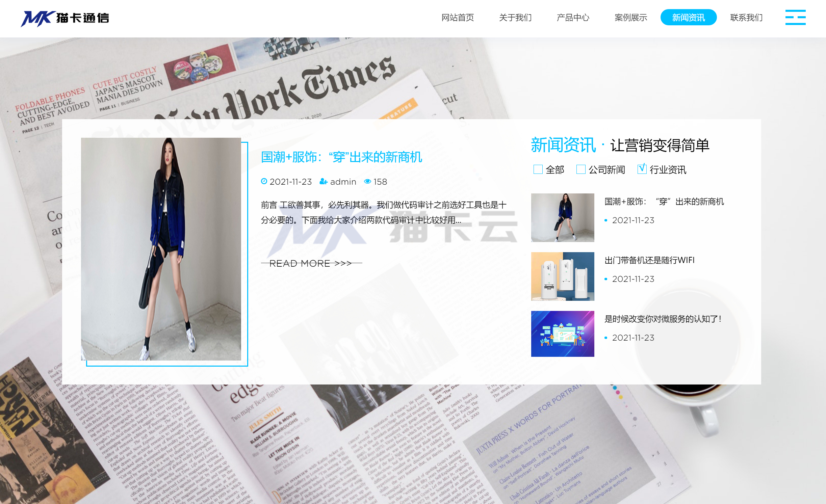The image size is (826, 504).
Task: Click sidebar thumbnail of denim jacket model
Action: pos(563,218)
